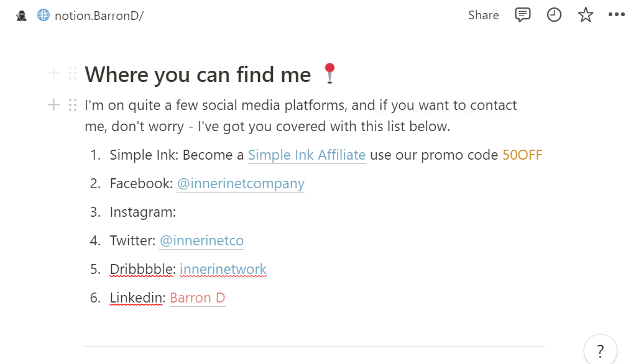Open the @innerinetcompany Facebook link
This screenshot has width=631, height=364.
(241, 183)
